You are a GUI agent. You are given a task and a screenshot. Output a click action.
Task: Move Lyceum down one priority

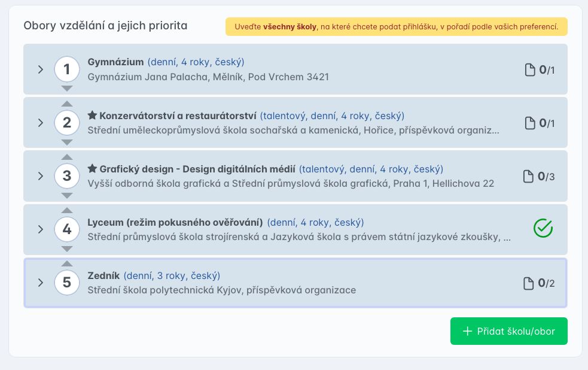point(67,248)
